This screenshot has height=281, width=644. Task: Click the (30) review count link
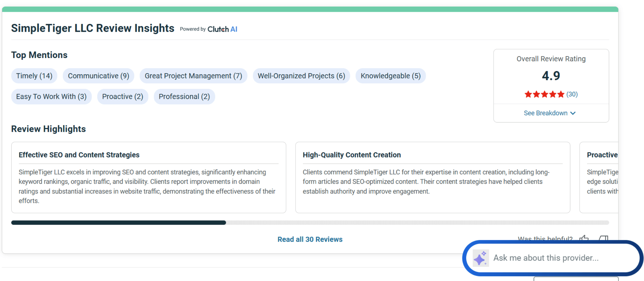(572, 94)
